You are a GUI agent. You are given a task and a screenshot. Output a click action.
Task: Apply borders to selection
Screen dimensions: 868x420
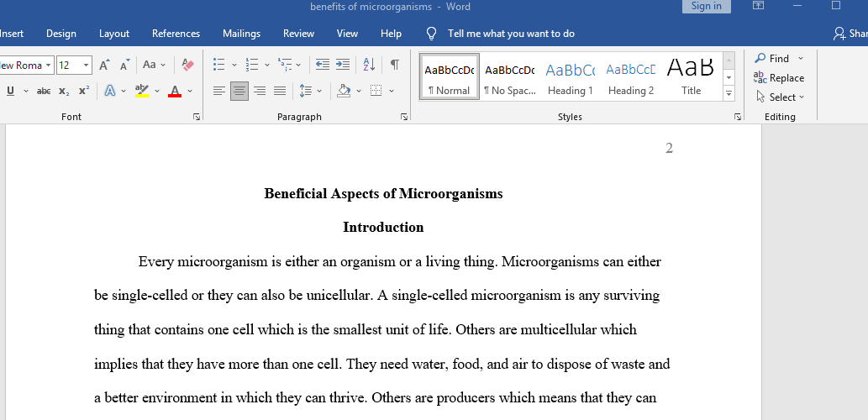pyautogui.click(x=376, y=91)
